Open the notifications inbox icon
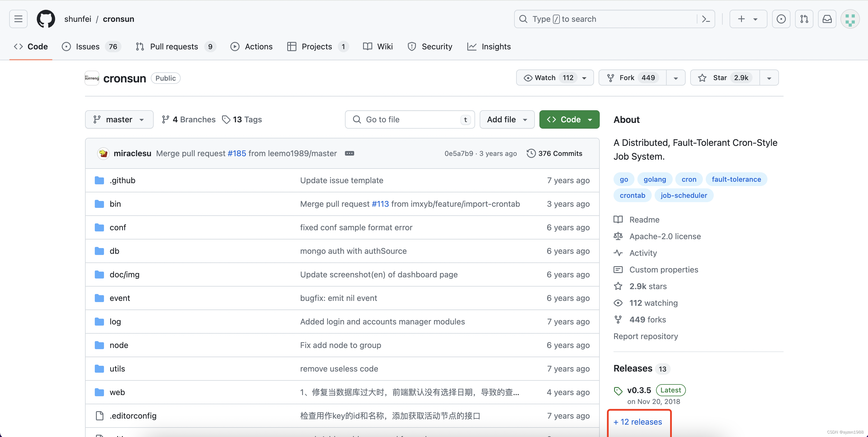Image resolution: width=868 pixels, height=437 pixels. pos(827,19)
